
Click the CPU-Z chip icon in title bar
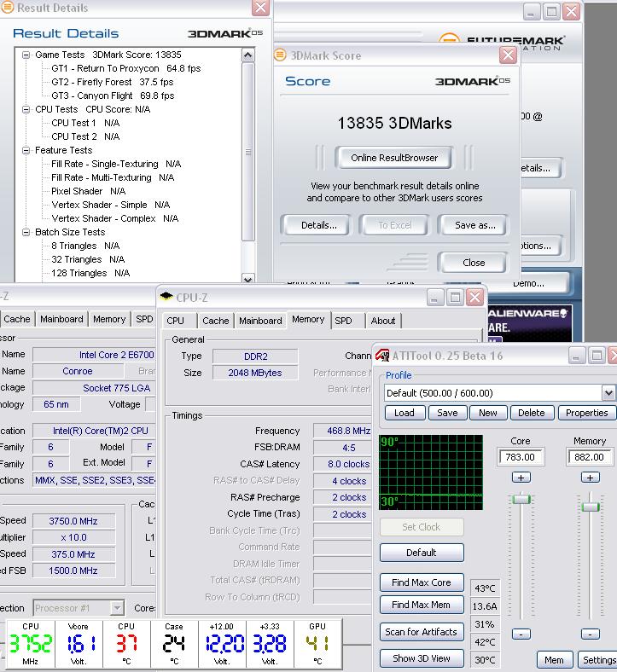[166, 297]
